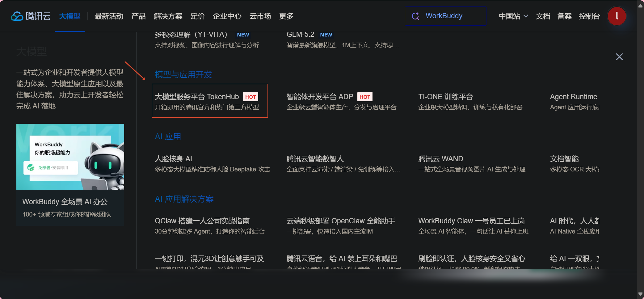Image resolution: width=644 pixels, height=299 pixels.
Task: Open 腾讯云智能数智人
Action: 315,159
